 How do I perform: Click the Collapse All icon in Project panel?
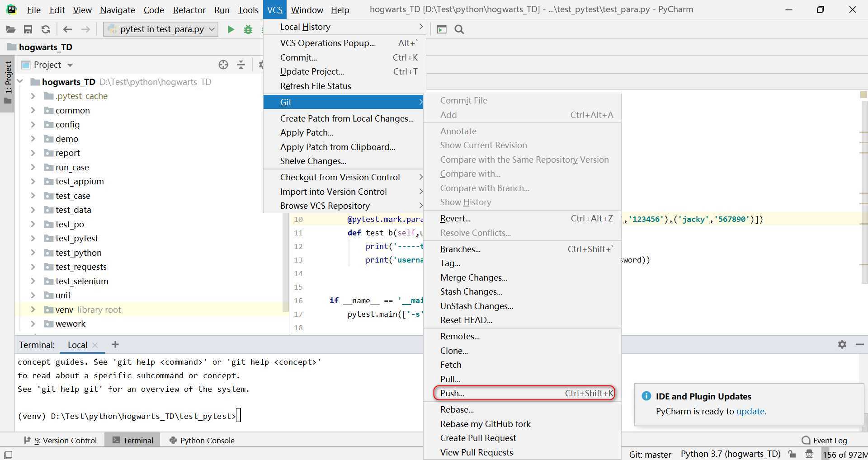241,65
